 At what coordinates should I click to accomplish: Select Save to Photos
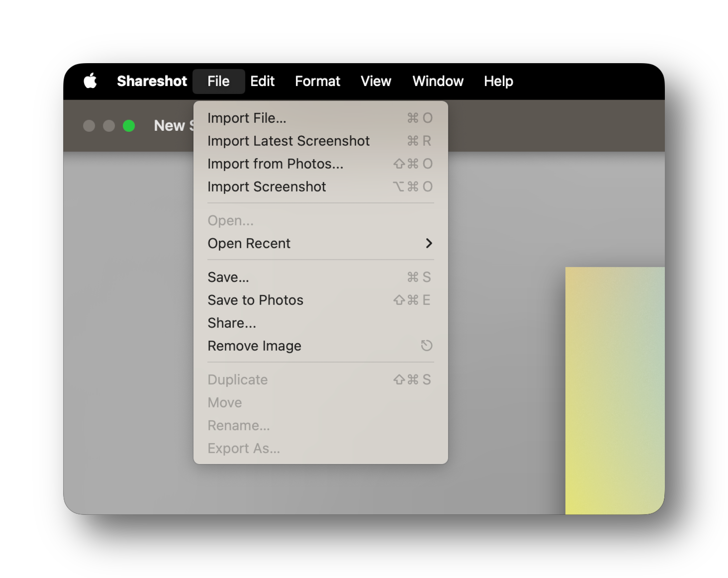[255, 300]
